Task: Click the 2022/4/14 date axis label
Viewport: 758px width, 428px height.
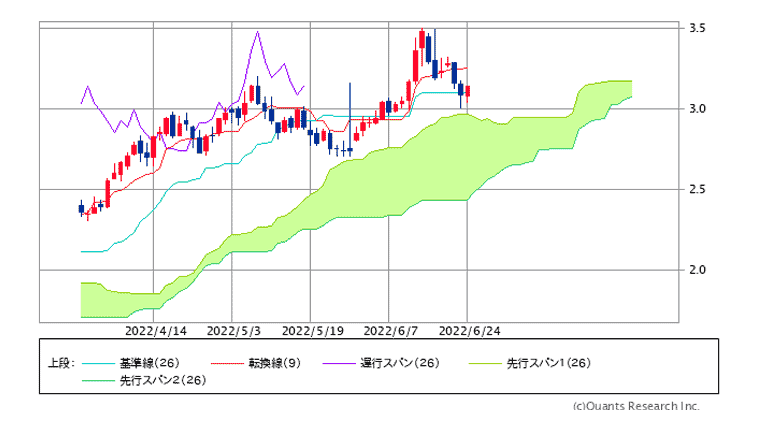Action: coord(156,330)
